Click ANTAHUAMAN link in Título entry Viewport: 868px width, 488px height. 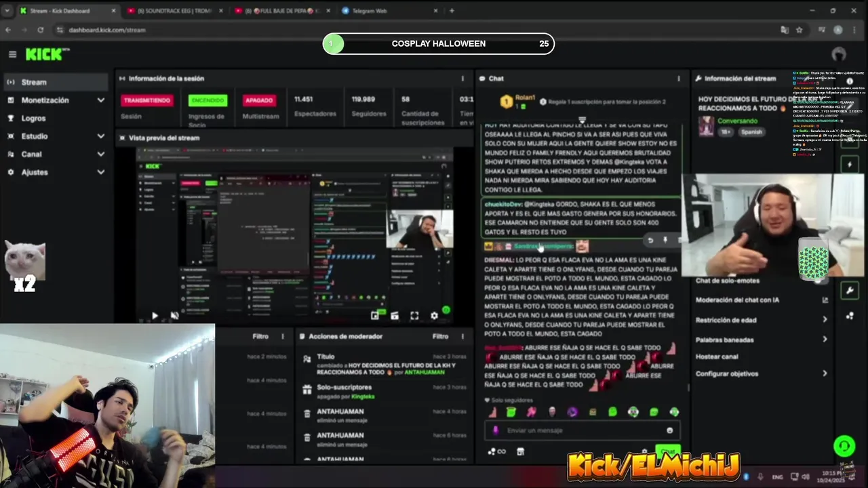pos(425,372)
